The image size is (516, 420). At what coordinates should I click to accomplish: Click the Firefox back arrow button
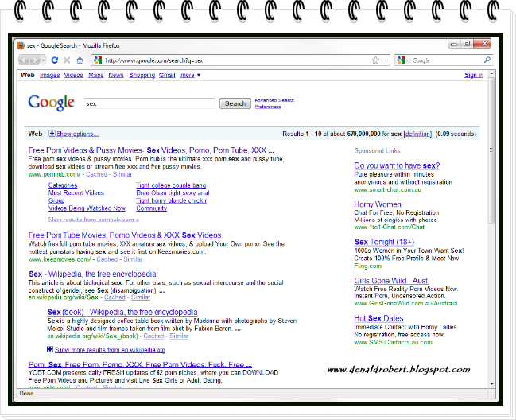pyautogui.click(x=24, y=60)
